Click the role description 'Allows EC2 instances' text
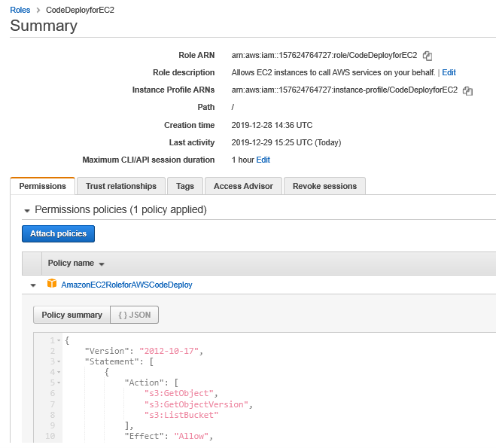The height and width of the screenshot is (448, 496). point(333,73)
